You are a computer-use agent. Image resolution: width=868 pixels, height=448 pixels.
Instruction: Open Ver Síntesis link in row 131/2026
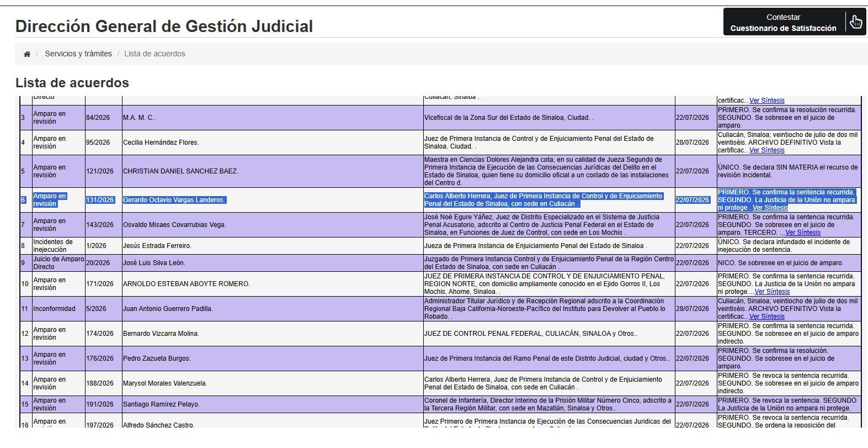[770, 208]
